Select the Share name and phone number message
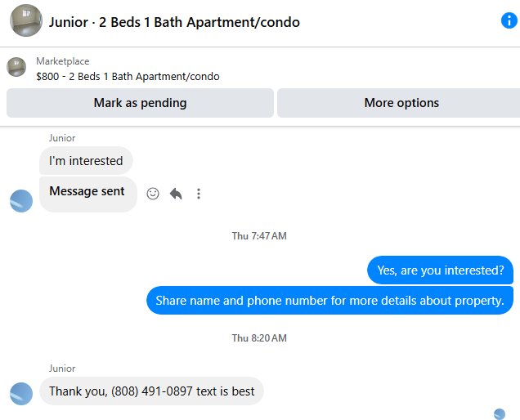 pyautogui.click(x=330, y=301)
